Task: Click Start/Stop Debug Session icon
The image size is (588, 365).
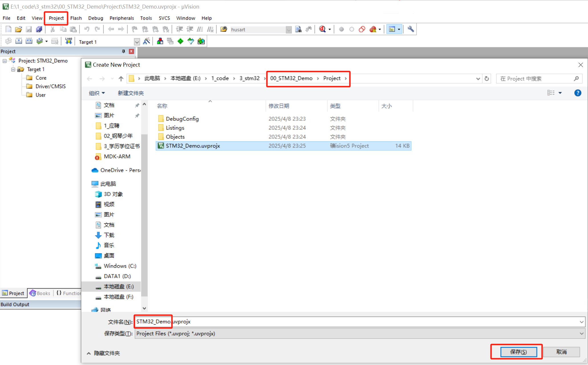Action: click(x=323, y=29)
